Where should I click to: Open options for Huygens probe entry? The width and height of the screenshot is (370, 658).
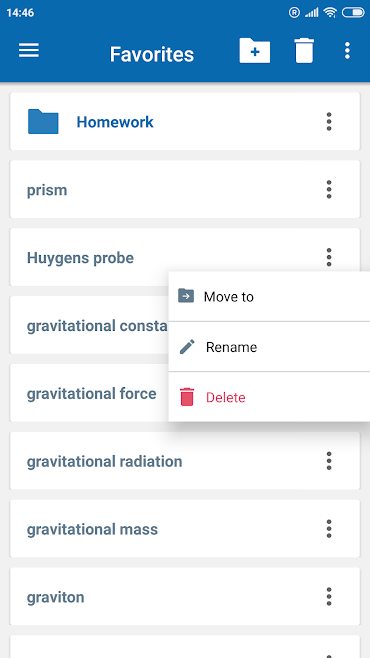point(329,257)
